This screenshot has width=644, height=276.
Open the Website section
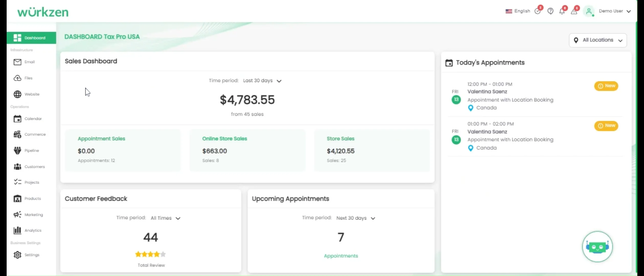32,94
